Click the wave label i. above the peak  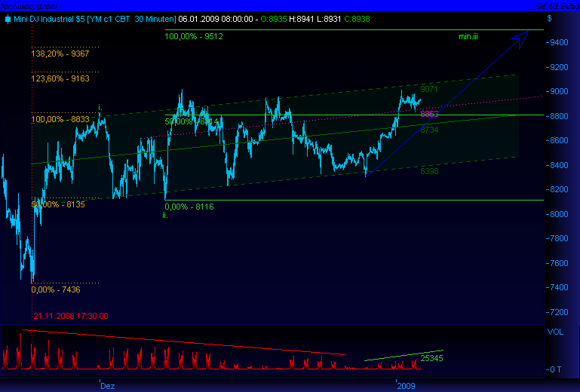100,108
